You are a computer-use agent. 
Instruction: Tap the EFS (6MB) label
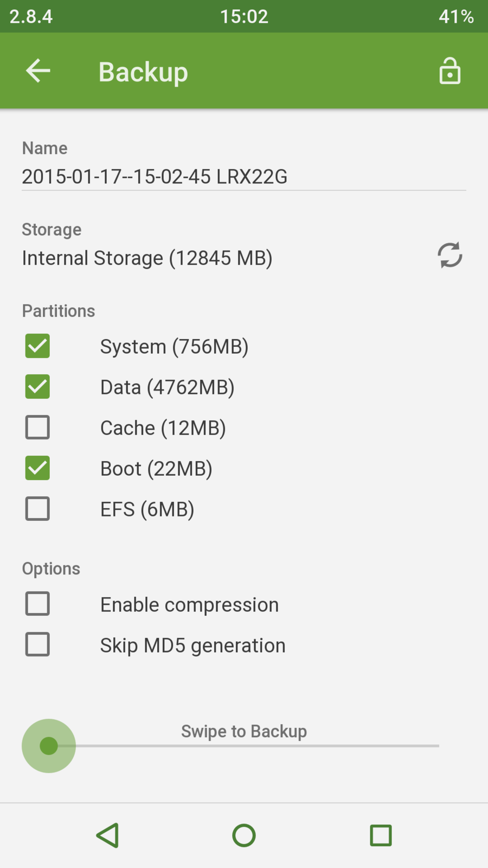pyautogui.click(x=147, y=509)
